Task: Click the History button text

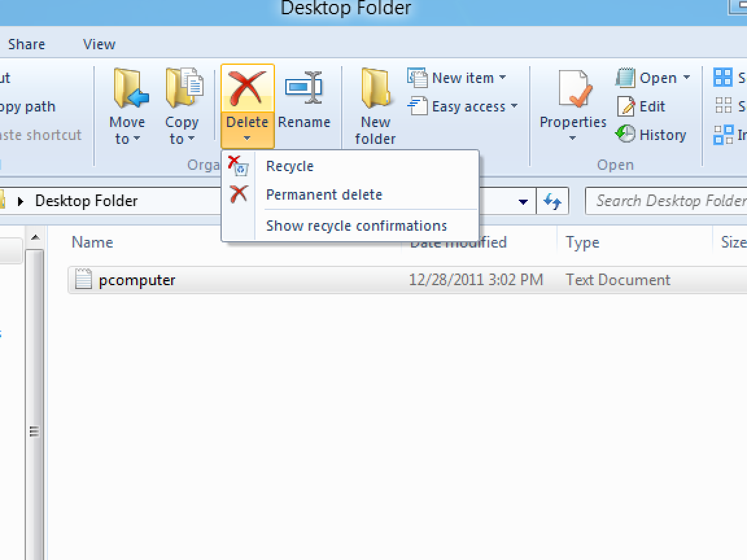Action: coord(663,135)
